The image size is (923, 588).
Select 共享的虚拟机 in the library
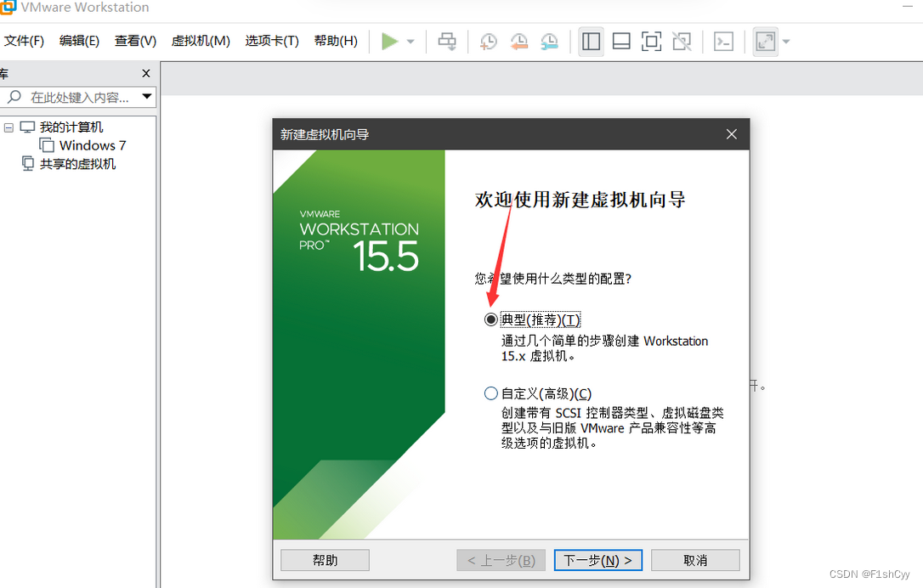click(x=77, y=164)
